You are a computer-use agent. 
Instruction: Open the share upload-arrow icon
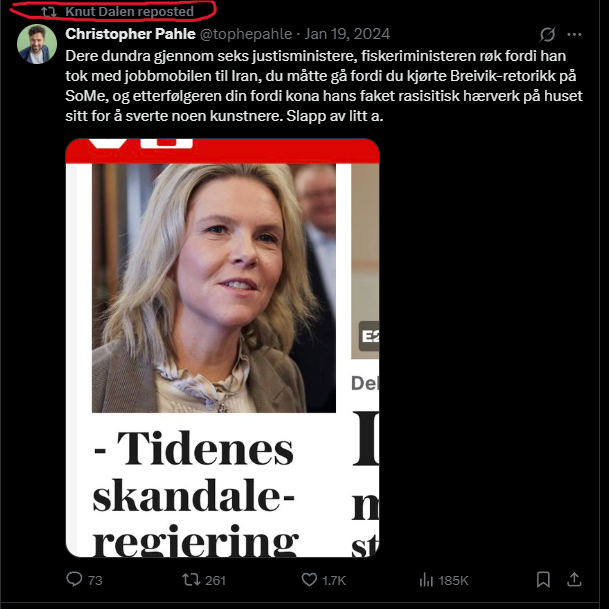574,579
